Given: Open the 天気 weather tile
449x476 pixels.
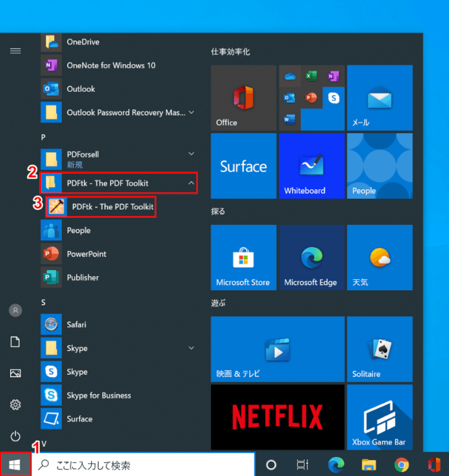Looking at the screenshot, I should click(380, 258).
